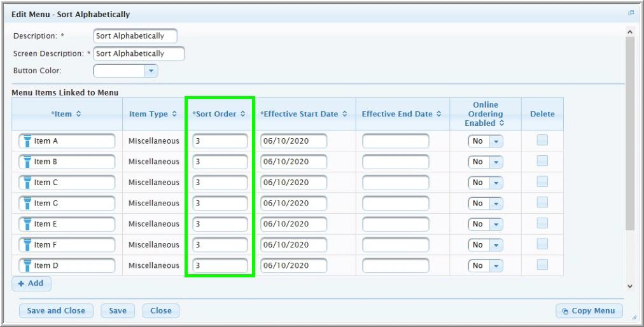Screen dimensions: 644x327
Task: Sort table by Sort Order column header
Action: [x=219, y=115]
